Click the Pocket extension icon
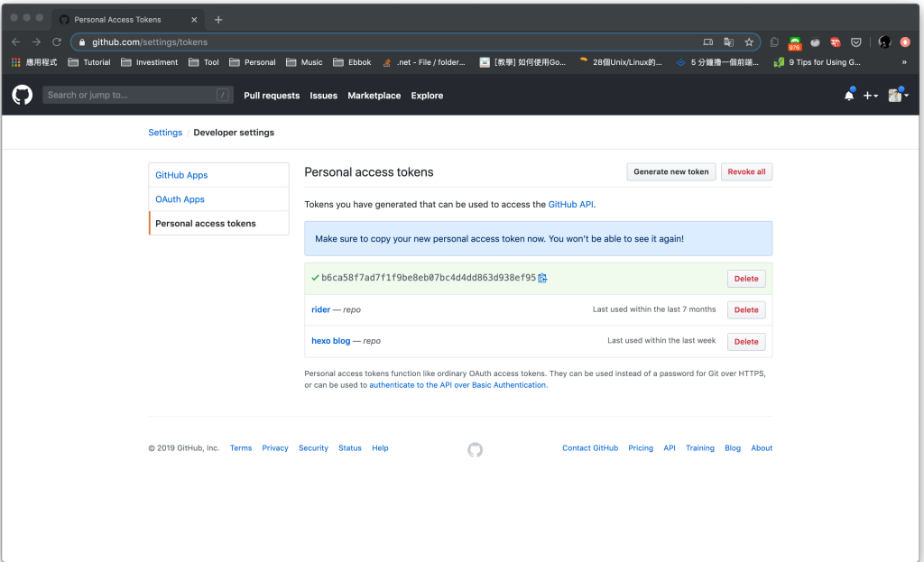 [856, 41]
